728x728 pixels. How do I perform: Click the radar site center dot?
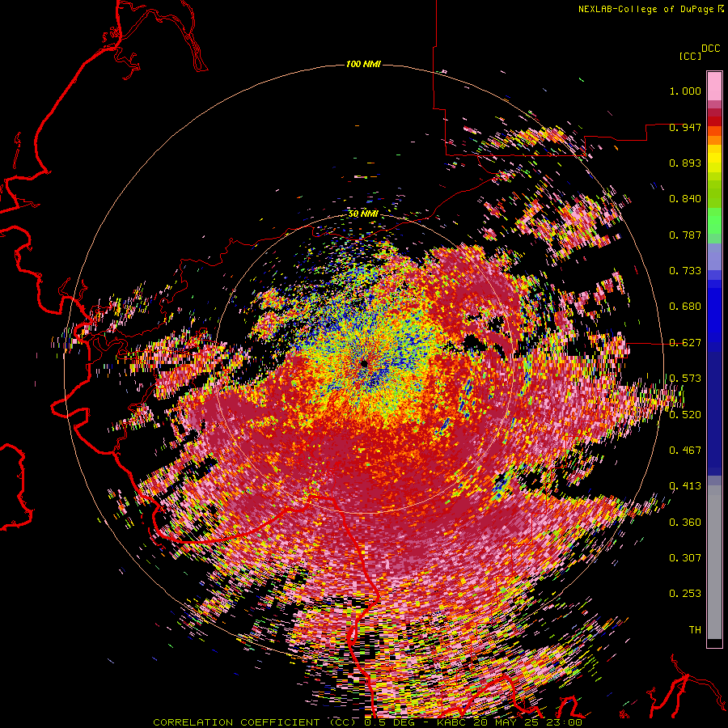click(363, 363)
